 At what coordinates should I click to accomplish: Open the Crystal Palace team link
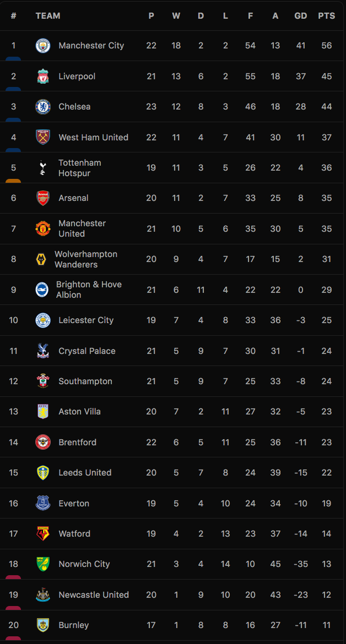[87, 351]
